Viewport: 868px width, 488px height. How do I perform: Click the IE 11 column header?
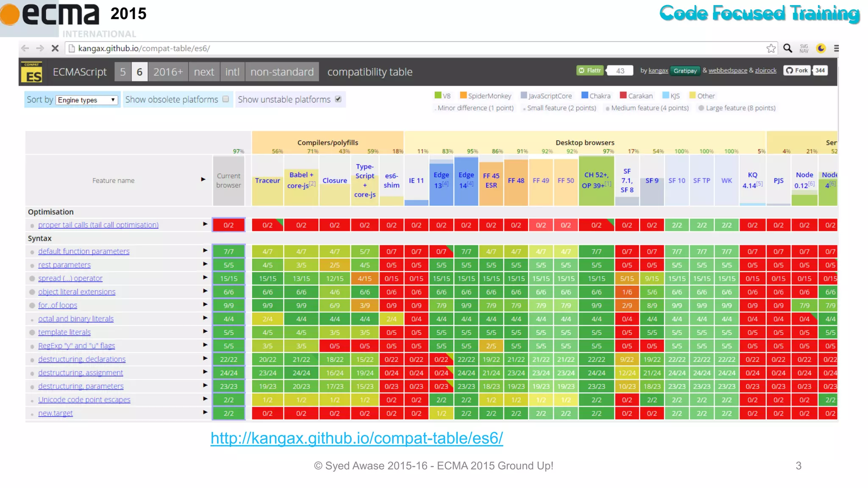coord(416,180)
